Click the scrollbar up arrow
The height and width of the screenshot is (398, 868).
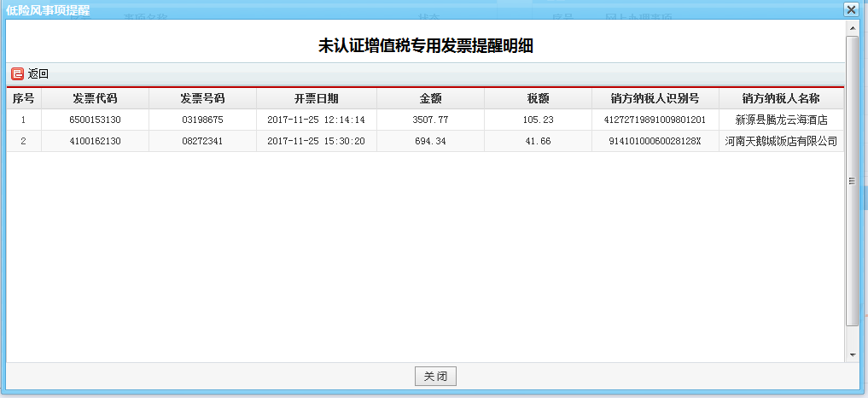tap(852, 28)
